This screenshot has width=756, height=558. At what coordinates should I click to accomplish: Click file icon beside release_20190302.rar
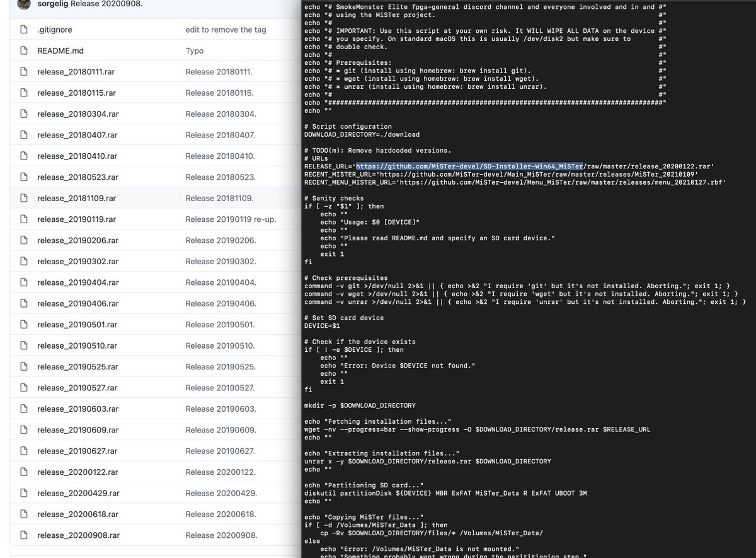[x=23, y=261]
